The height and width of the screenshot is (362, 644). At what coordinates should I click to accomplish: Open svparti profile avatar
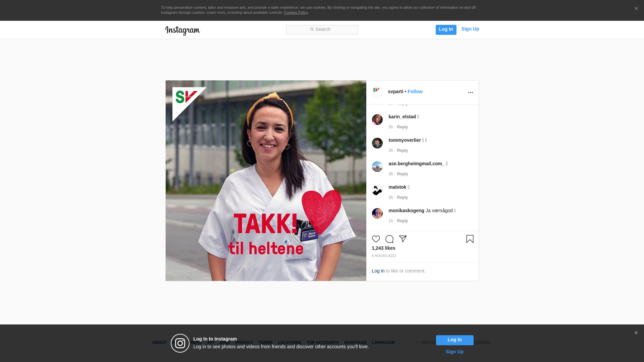(x=377, y=92)
